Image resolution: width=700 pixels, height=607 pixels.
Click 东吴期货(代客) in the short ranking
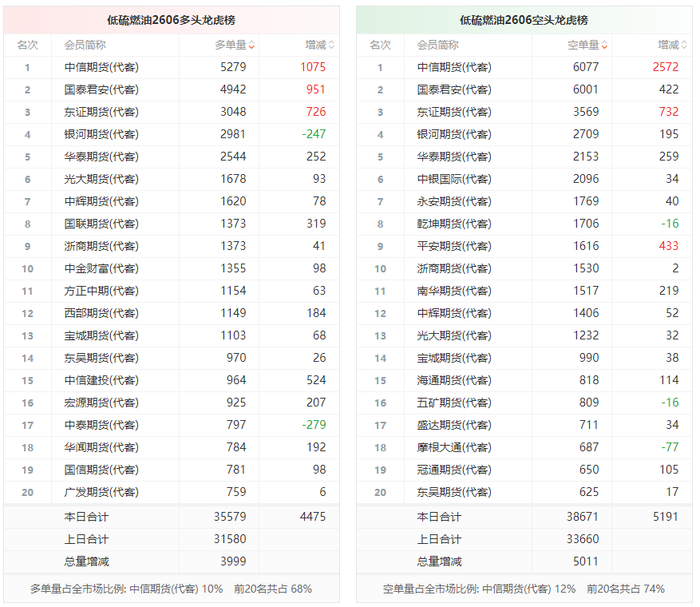point(454,492)
